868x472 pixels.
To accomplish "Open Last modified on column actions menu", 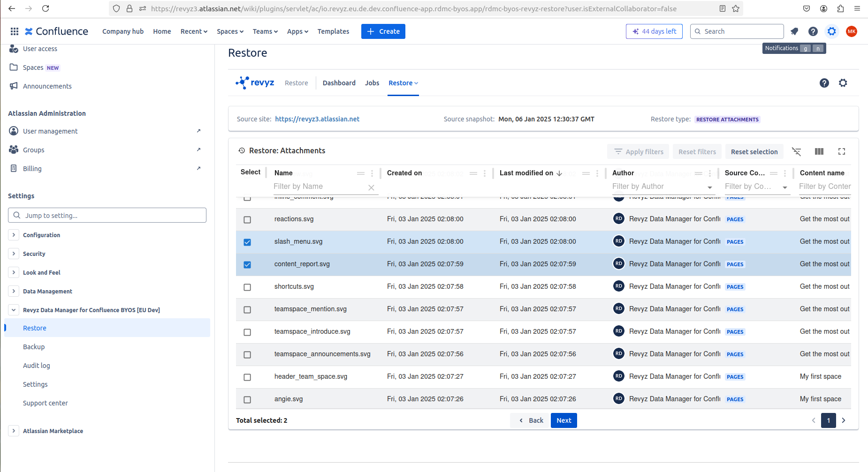I will pos(597,173).
